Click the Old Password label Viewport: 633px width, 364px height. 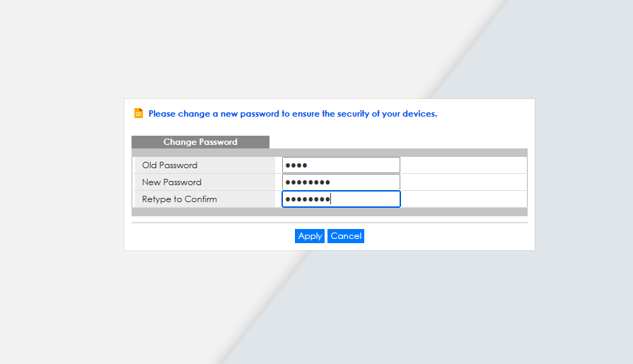170,165
